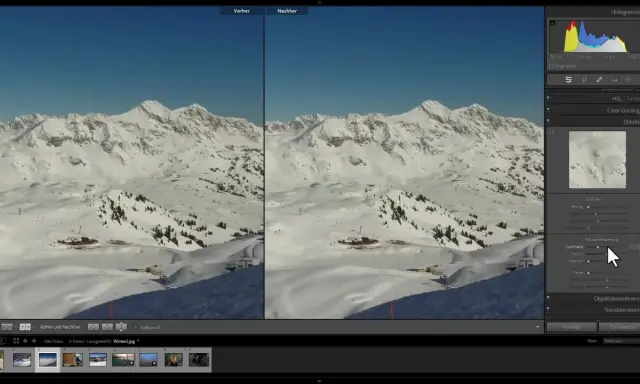Adjust the Luminanz Details slider
The width and height of the screenshot is (640, 384).
click(607, 254)
